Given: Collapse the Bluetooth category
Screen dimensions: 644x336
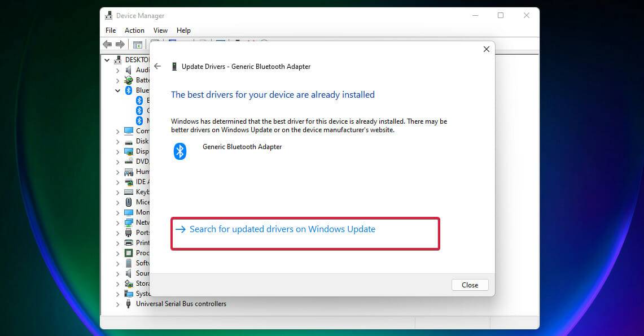Looking at the screenshot, I should pyautogui.click(x=117, y=90).
